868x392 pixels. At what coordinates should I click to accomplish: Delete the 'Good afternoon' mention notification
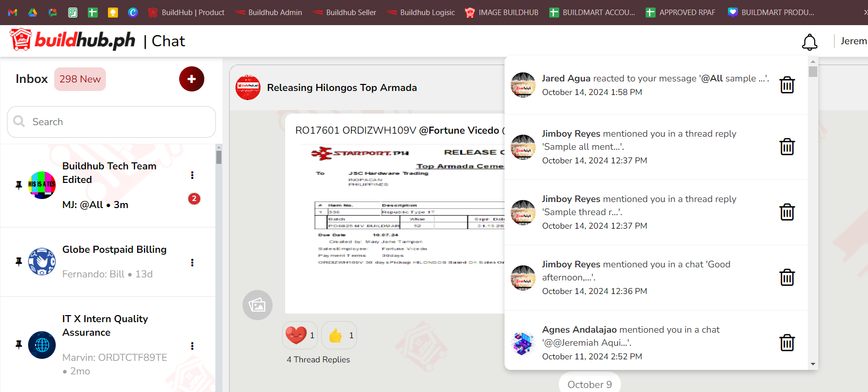click(787, 277)
